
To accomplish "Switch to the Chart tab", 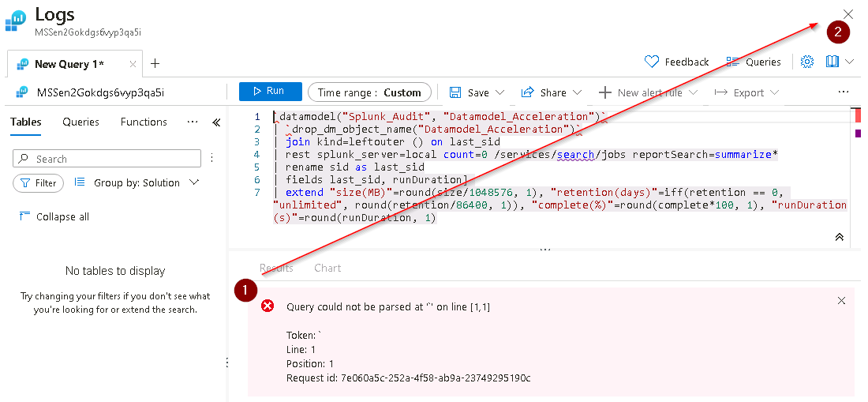I will (x=327, y=268).
